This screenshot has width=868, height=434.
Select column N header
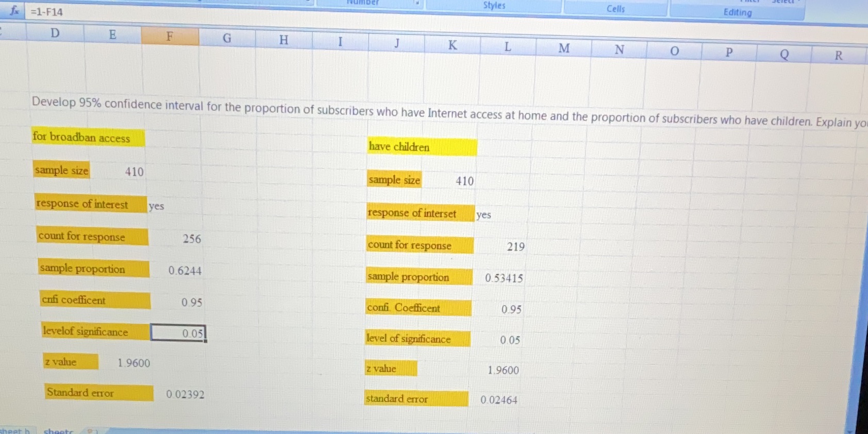point(619,49)
